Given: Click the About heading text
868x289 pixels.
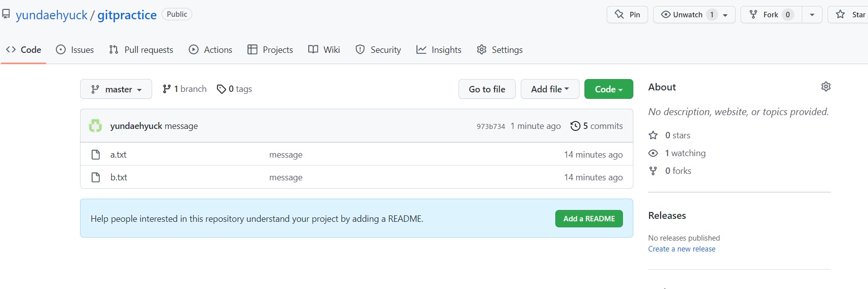Looking at the screenshot, I should (662, 87).
